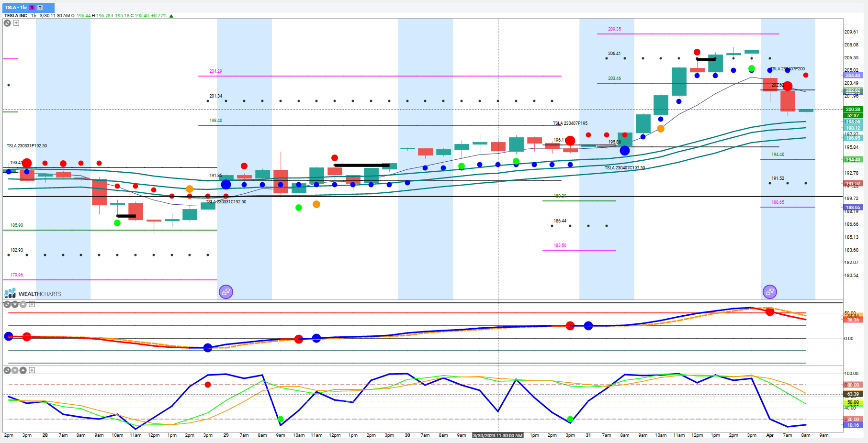The width and height of the screenshot is (868, 443).
Task: Open the purple event marker near 29
Action: [226, 291]
